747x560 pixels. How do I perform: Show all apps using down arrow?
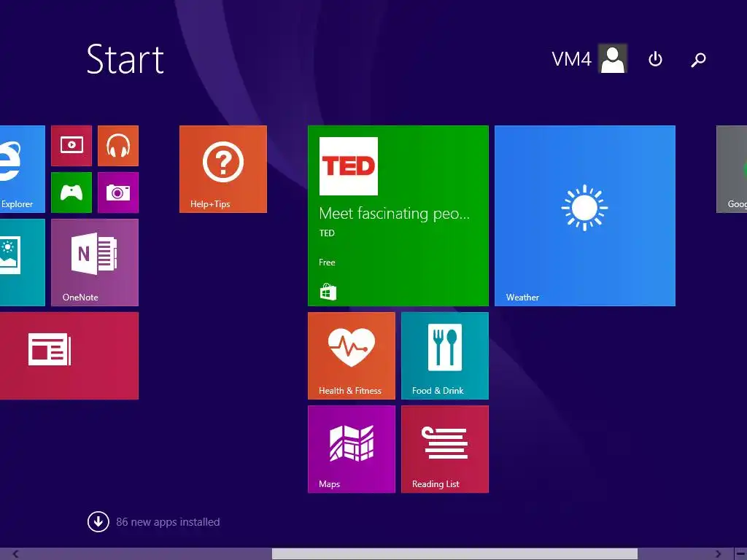[x=98, y=522]
